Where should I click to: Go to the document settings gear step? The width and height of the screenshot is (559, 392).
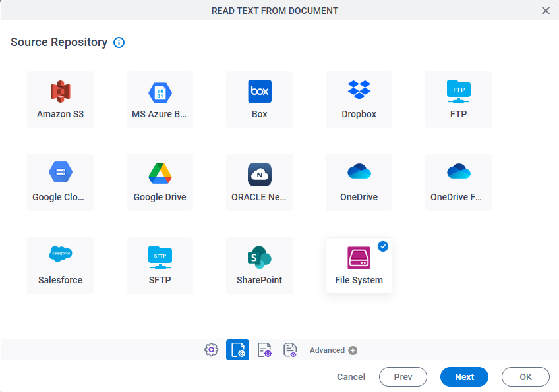click(x=264, y=350)
